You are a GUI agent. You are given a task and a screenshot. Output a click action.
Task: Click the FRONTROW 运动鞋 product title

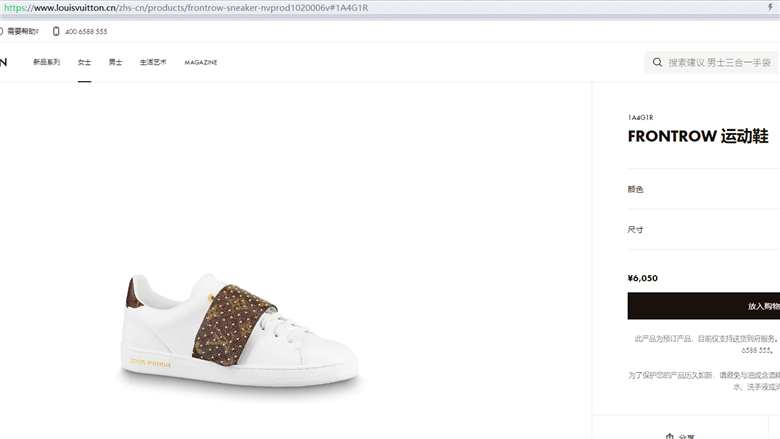point(698,136)
